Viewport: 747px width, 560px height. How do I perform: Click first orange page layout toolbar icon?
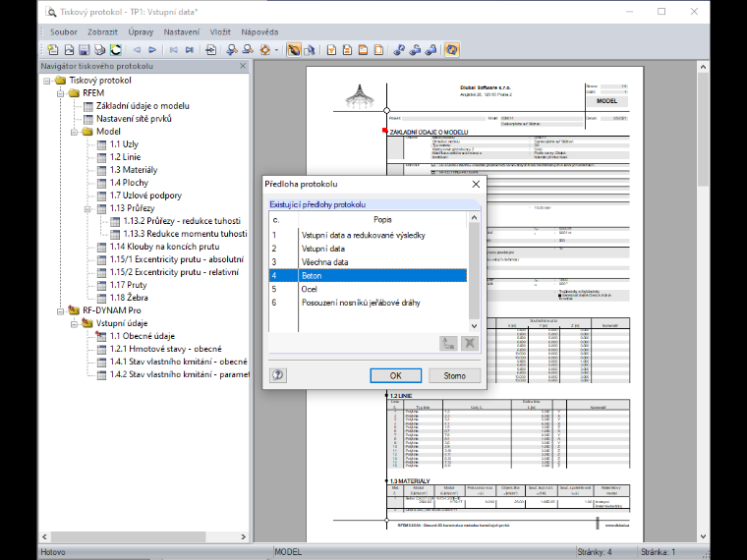click(331, 49)
